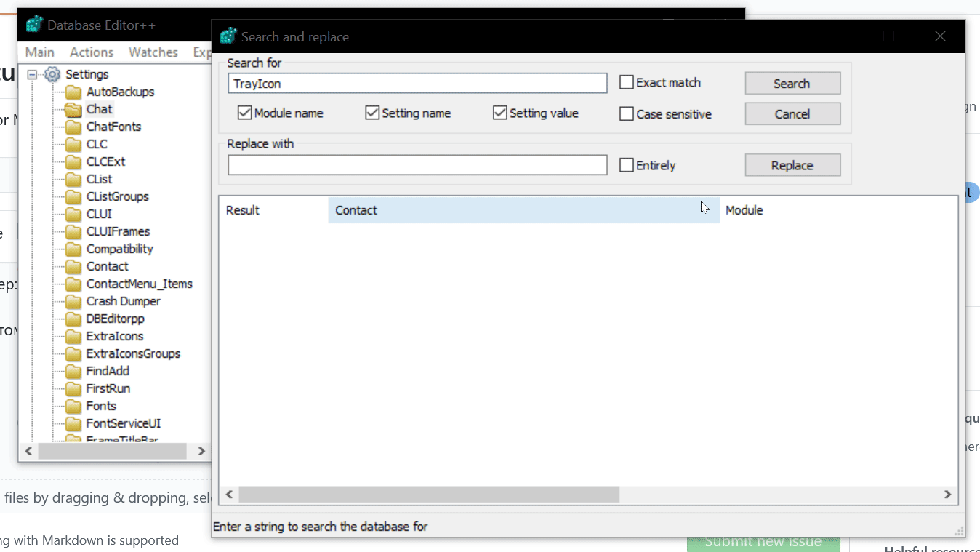Image resolution: width=980 pixels, height=552 pixels.
Task: Select the FontServiceUI tree item
Action: coord(124,424)
